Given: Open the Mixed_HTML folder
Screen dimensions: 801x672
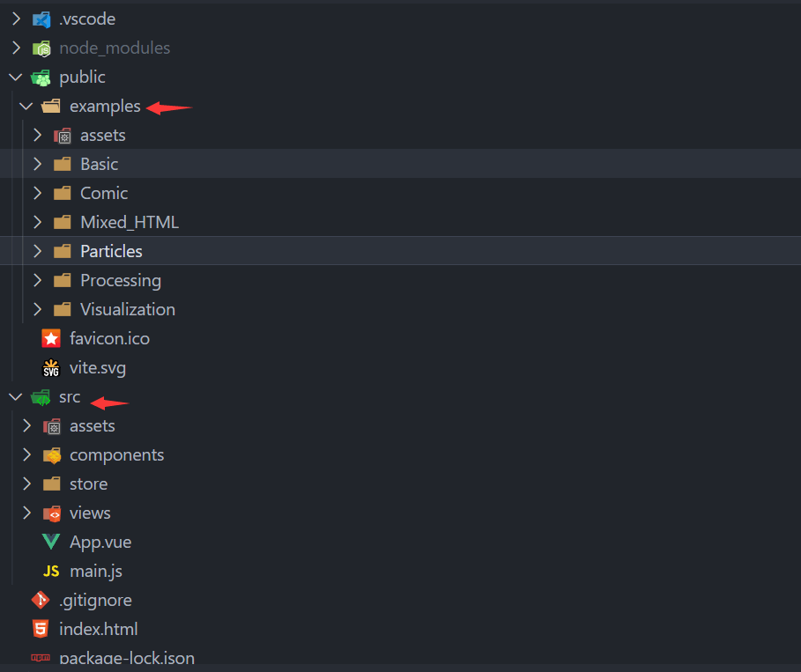Looking at the screenshot, I should 400,222.
